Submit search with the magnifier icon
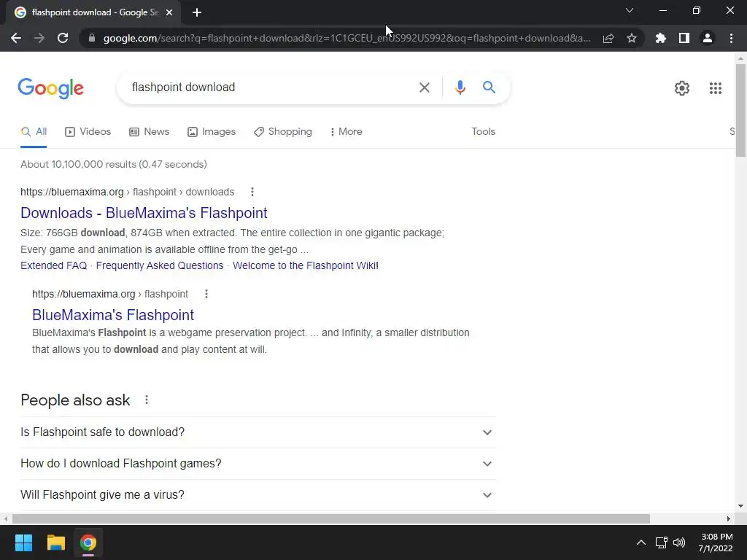 [x=489, y=87]
